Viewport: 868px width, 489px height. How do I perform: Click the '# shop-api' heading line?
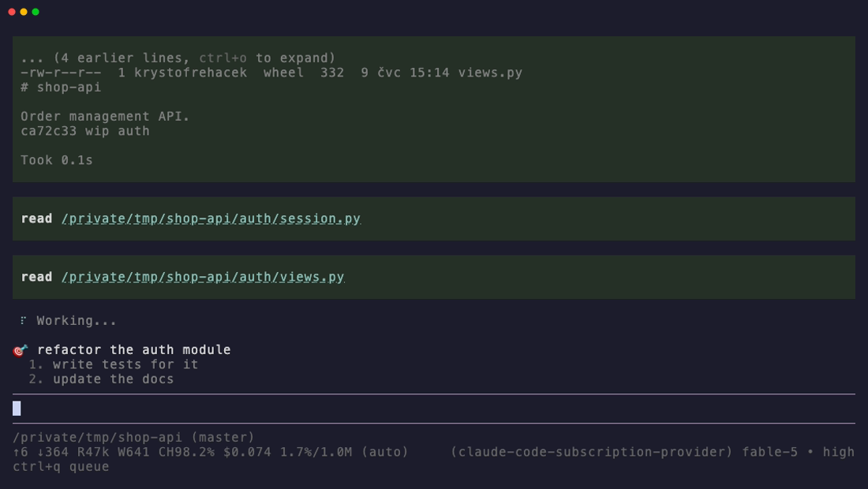pos(61,88)
